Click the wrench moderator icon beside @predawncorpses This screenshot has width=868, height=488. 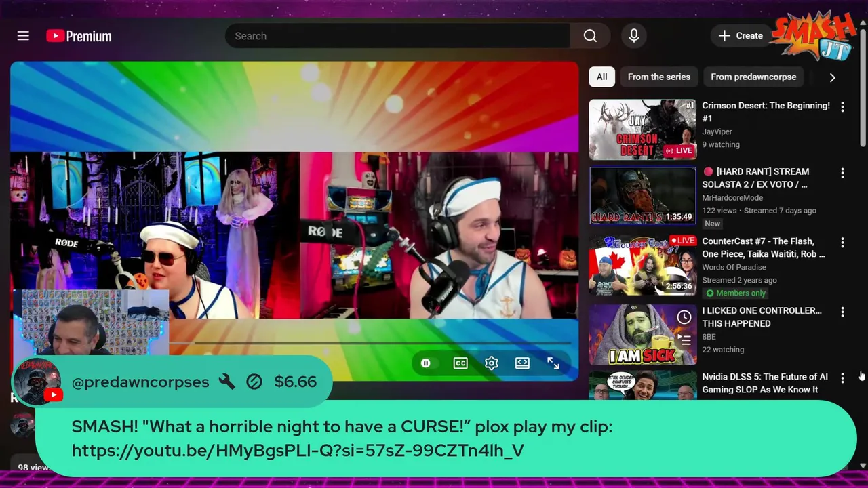(227, 382)
